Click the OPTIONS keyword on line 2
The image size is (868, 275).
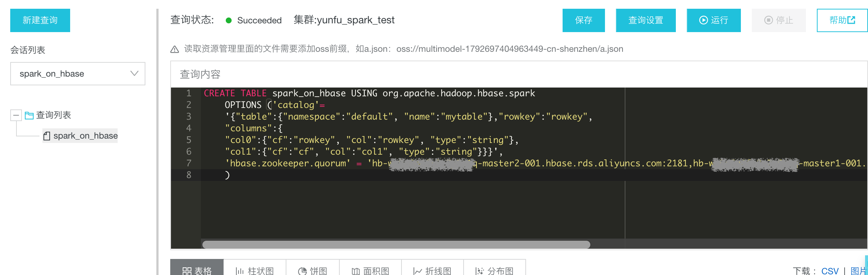[243, 105]
